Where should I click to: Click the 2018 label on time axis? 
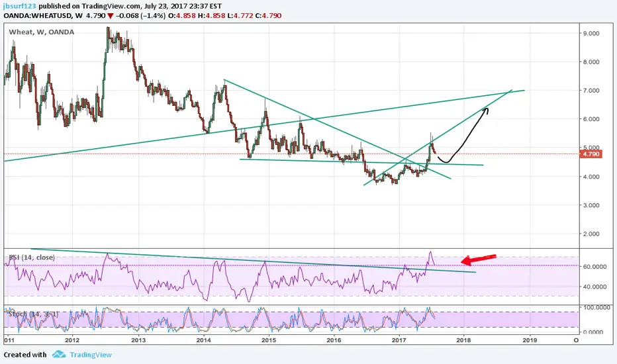[x=464, y=340]
